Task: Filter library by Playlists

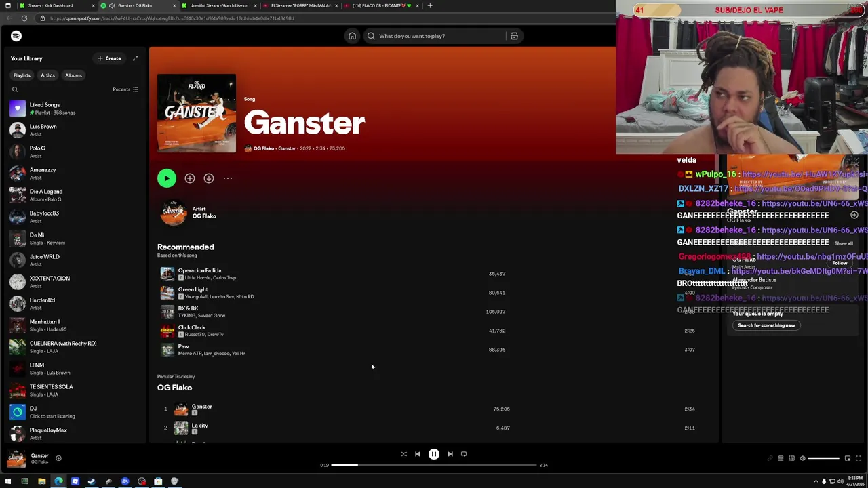Action: (22, 75)
